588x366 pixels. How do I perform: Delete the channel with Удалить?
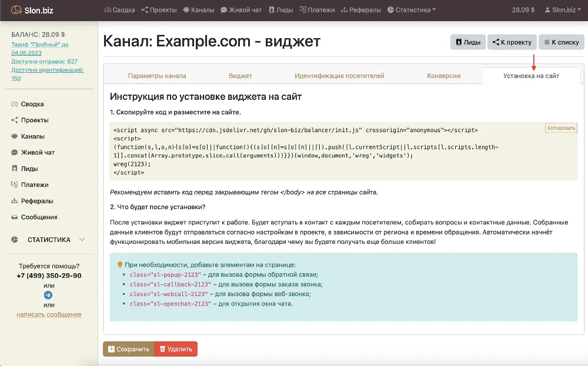click(x=176, y=349)
